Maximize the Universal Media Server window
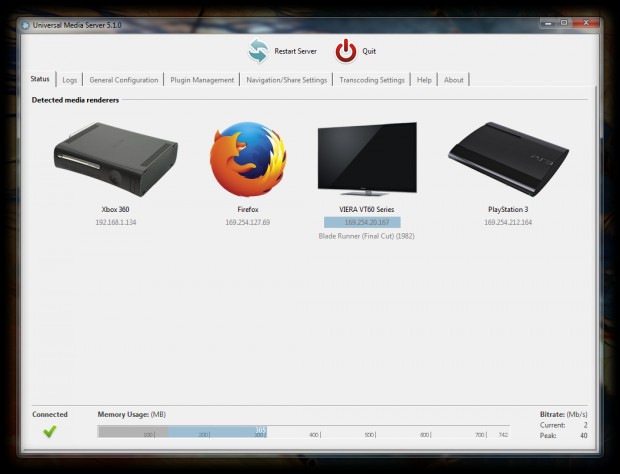 point(564,23)
